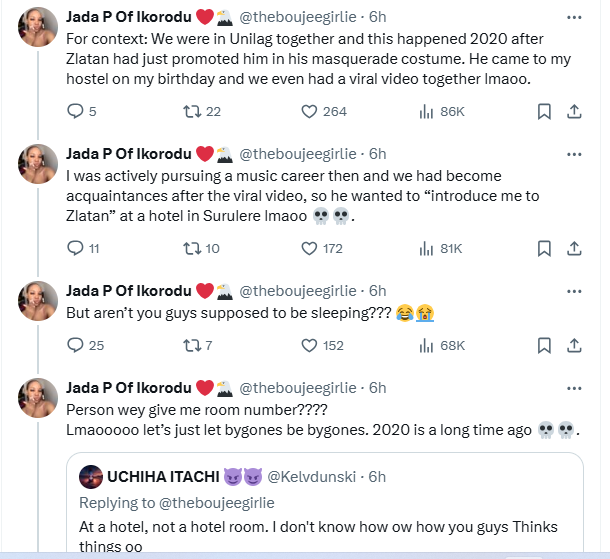Open 6h timestamp on sleeping tweet
The width and height of the screenshot is (610, 559).
click(x=377, y=291)
